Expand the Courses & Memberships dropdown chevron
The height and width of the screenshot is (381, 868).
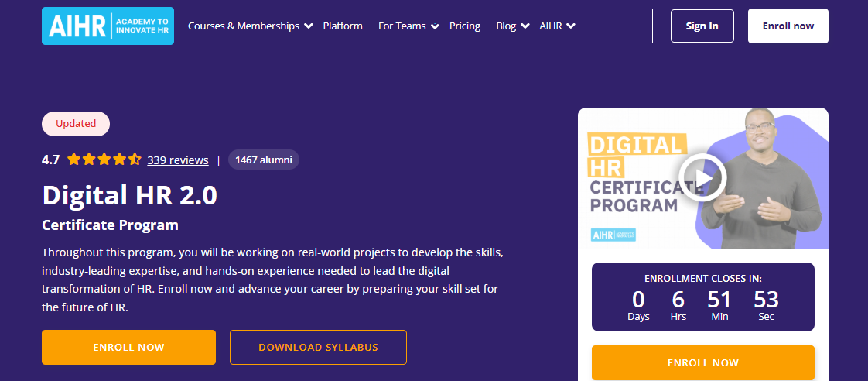[309, 26]
